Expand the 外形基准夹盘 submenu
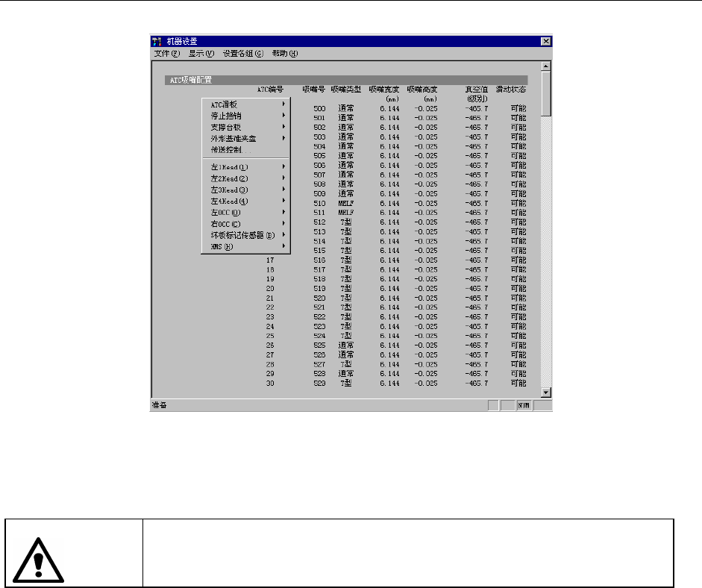 [245, 138]
